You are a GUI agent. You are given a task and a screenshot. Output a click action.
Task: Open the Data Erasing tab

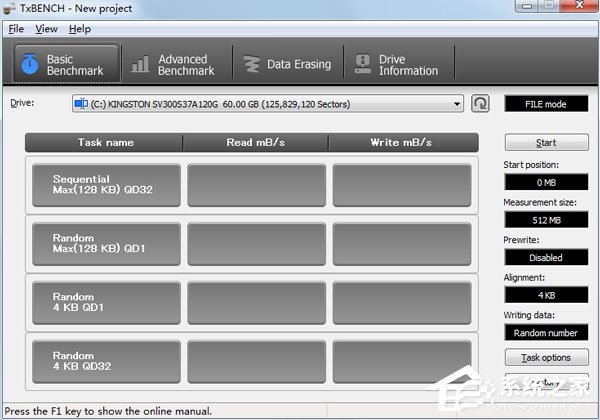pos(288,64)
